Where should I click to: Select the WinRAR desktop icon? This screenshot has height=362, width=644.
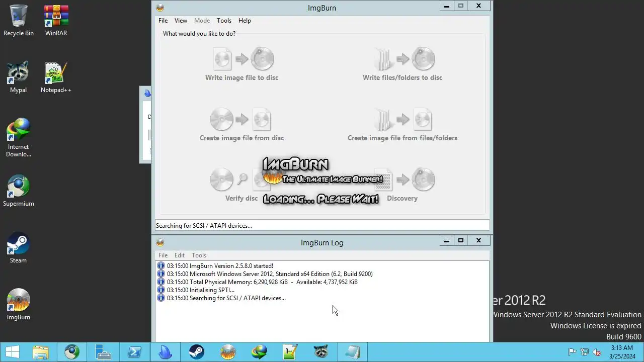(x=56, y=21)
